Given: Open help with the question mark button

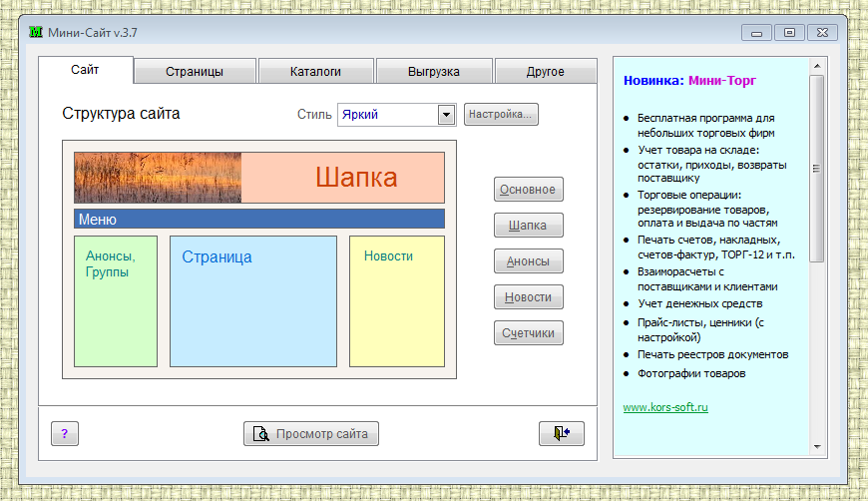Looking at the screenshot, I should click(x=65, y=433).
